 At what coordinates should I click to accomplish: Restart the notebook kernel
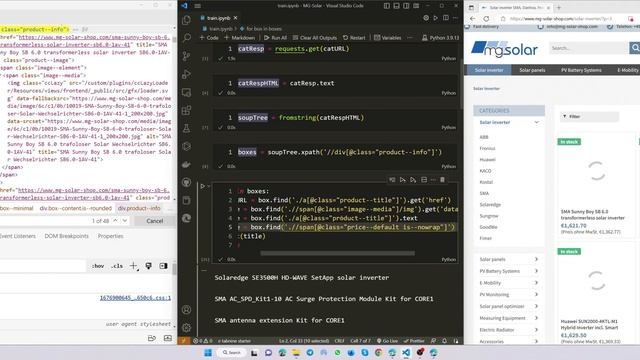[354, 38]
